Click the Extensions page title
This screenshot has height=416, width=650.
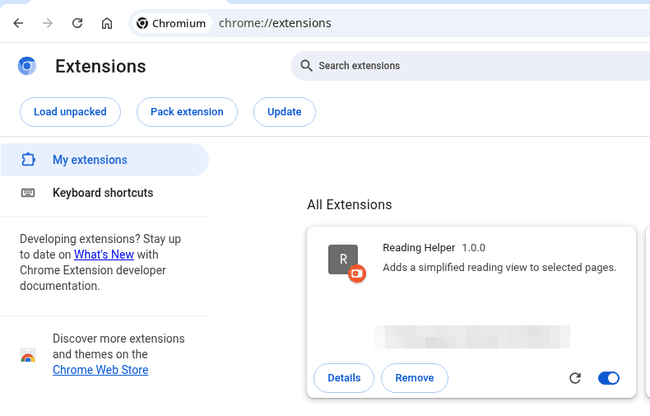pos(101,66)
